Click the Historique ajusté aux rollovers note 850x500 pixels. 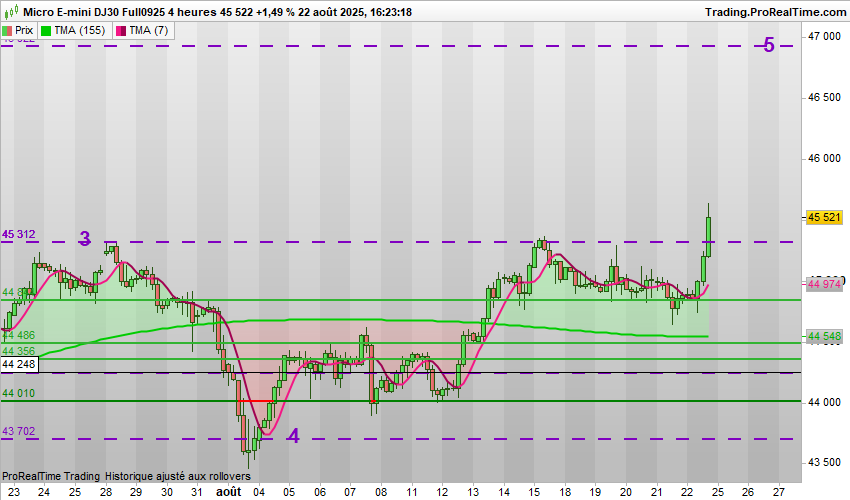pos(178,476)
